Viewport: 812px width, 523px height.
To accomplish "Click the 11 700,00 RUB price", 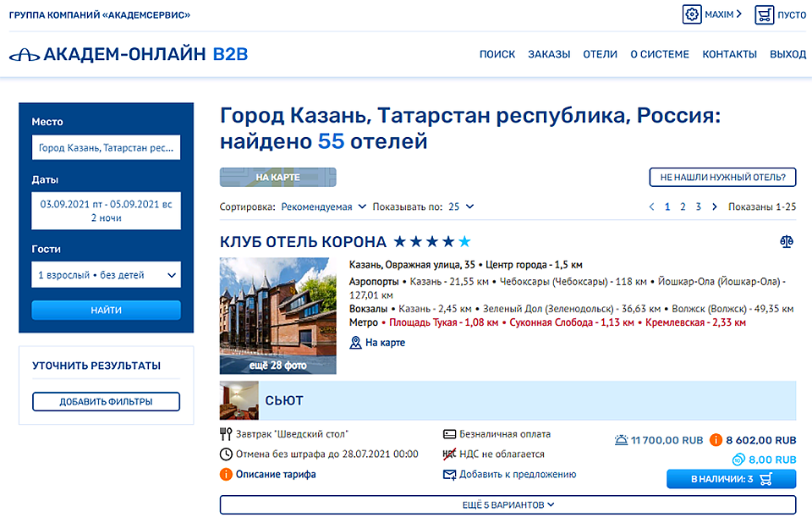I will pos(667,440).
